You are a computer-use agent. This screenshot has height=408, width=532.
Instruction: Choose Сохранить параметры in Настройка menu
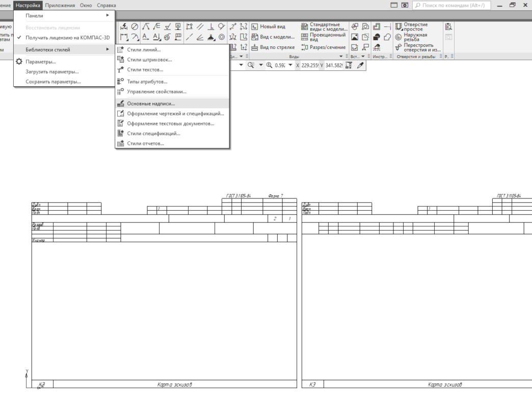[54, 82]
